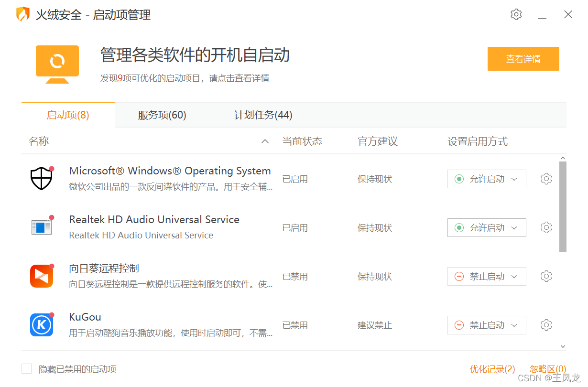Close the 启动项管理 window

pyautogui.click(x=568, y=14)
